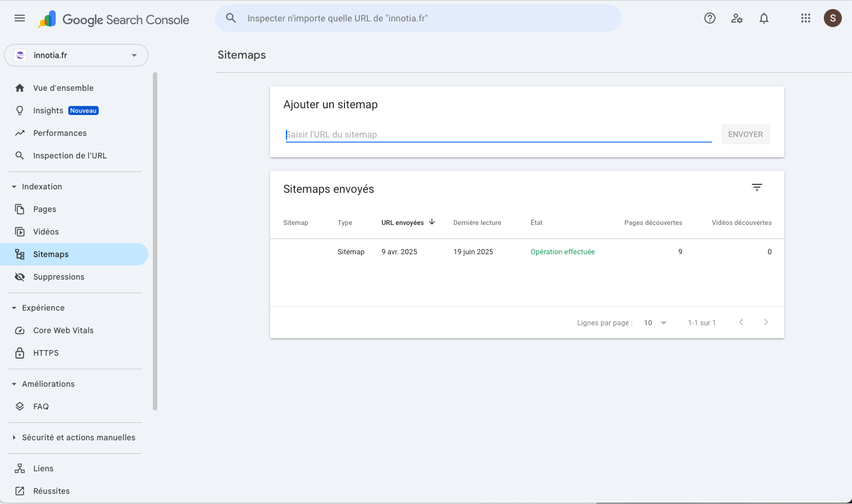Open the innotia.fr property selector

76,55
